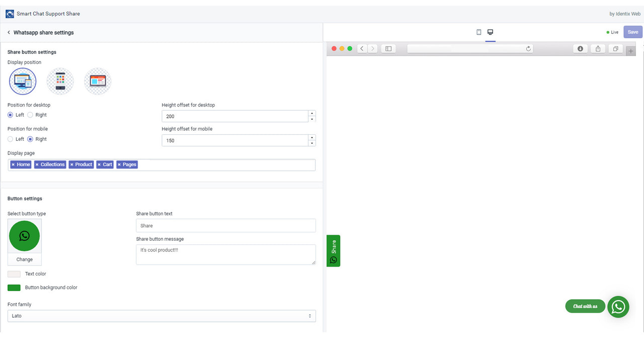Select the desktop and mobile display position icon
This screenshot has height=362, width=644.
pyautogui.click(x=23, y=80)
